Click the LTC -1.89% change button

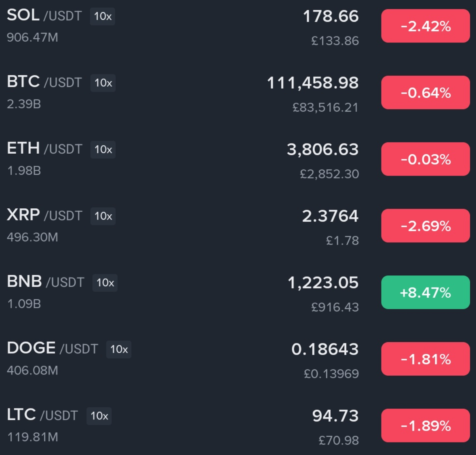coord(425,425)
